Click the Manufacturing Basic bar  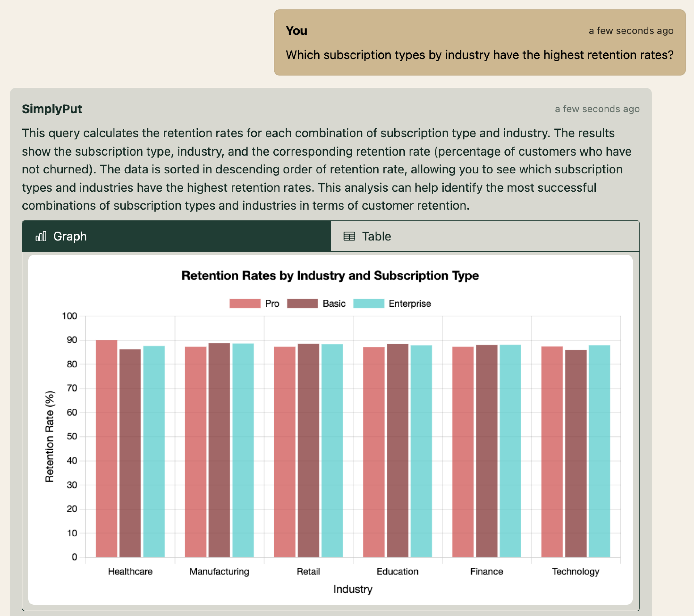[x=219, y=450]
